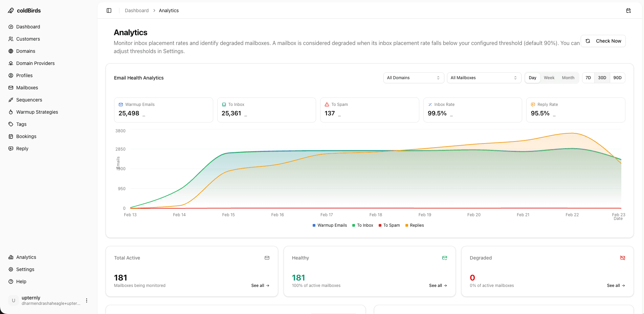Go to the Analytics breadcrumb tab
644x314 pixels.
pyautogui.click(x=169, y=10)
